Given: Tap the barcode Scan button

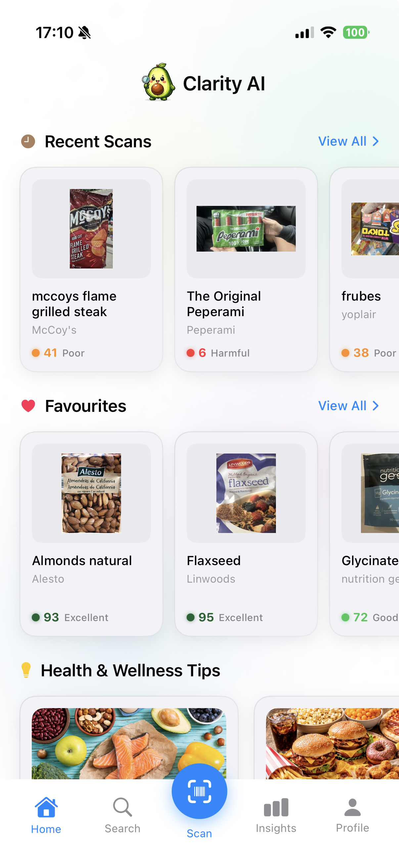Looking at the screenshot, I should tap(199, 791).
